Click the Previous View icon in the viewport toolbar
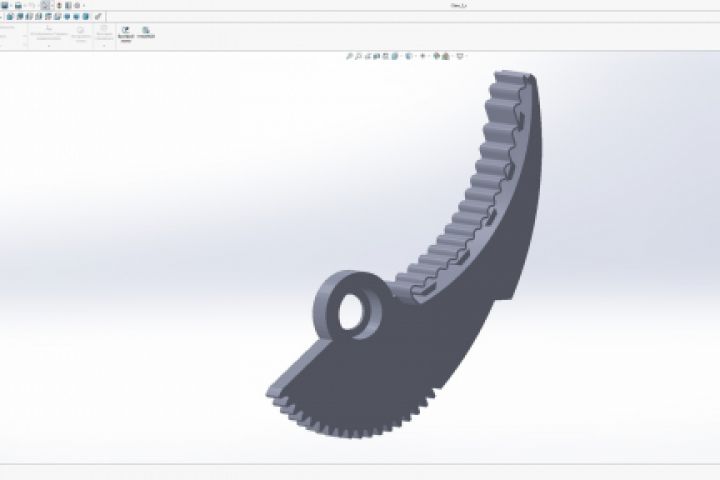The width and height of the screenshot is (720, 480). tap(368, 56)
